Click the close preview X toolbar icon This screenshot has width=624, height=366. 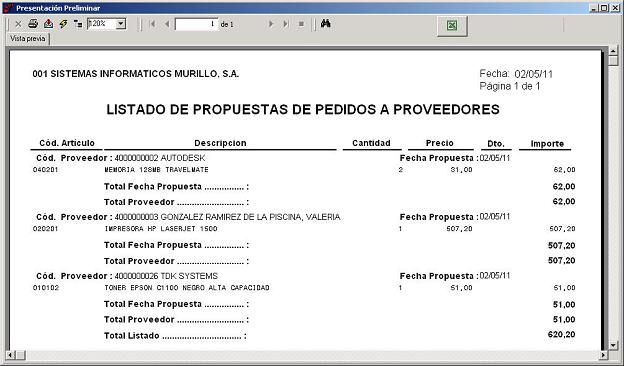pyautogui.click(x=18, y=24)
